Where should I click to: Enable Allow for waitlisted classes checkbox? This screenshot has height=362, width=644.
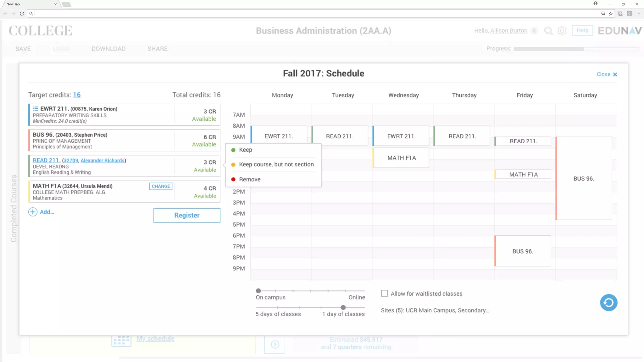coord(384,293)
